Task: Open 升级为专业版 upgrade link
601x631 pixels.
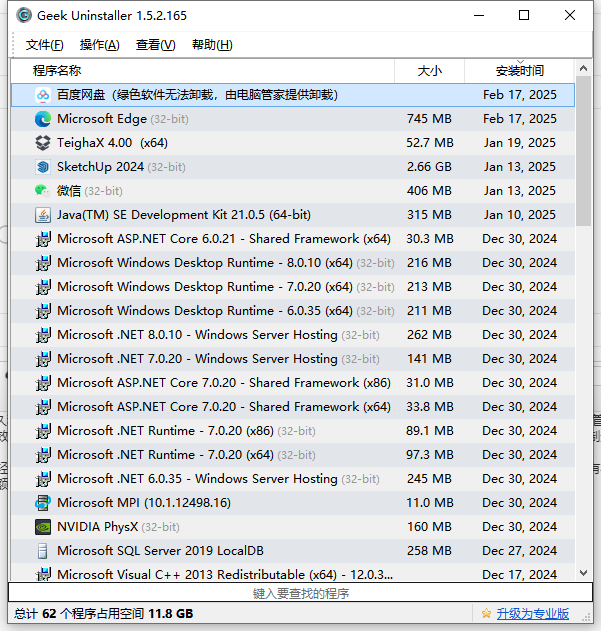Action: click(x=533, y=614)
